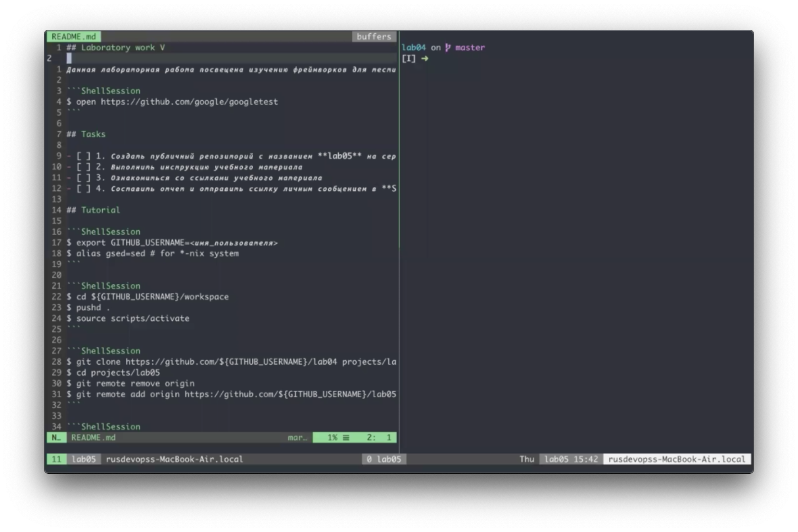
Task: Select the README.md buffer tab
Action: pyautogui.click(x=74, y=36)
